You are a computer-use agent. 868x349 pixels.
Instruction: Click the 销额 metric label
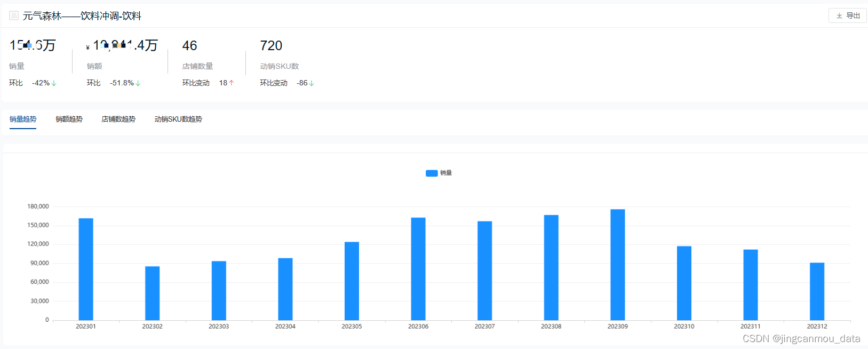click(x=94, y=66)
